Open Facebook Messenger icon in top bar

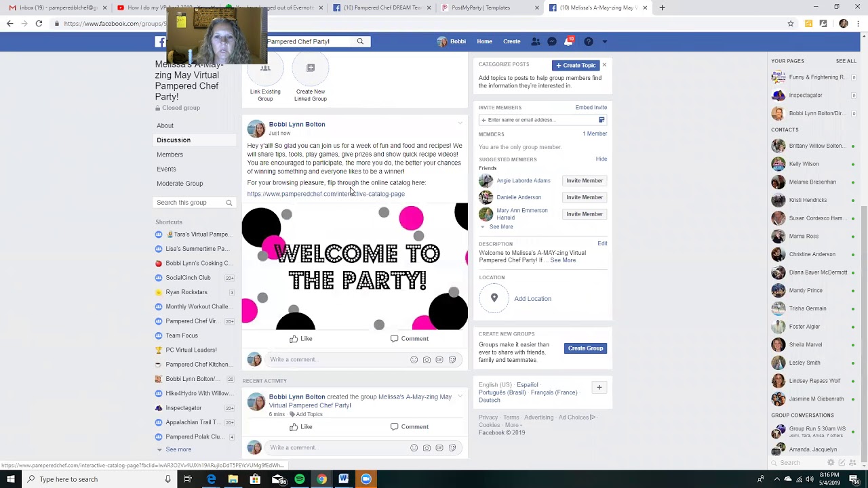coord(552,41)
